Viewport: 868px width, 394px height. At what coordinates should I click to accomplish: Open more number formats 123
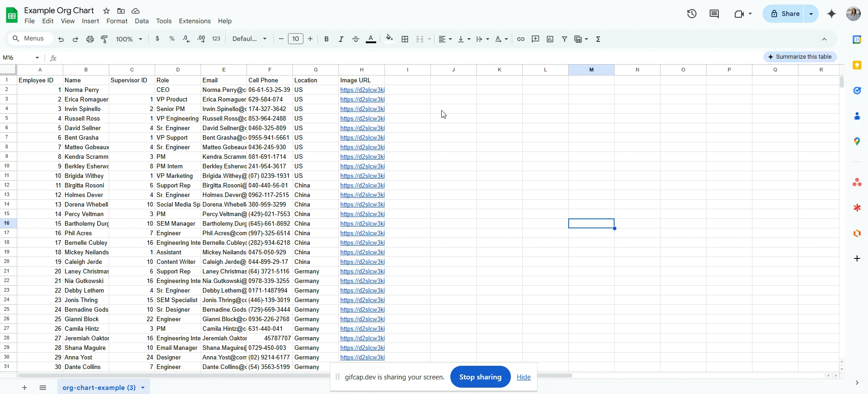click(216, 39)
